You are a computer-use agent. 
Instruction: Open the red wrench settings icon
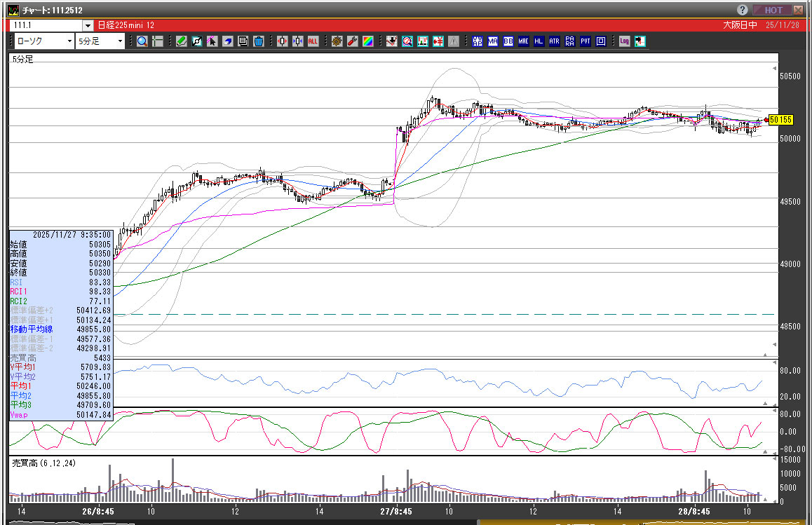(352, 41)
